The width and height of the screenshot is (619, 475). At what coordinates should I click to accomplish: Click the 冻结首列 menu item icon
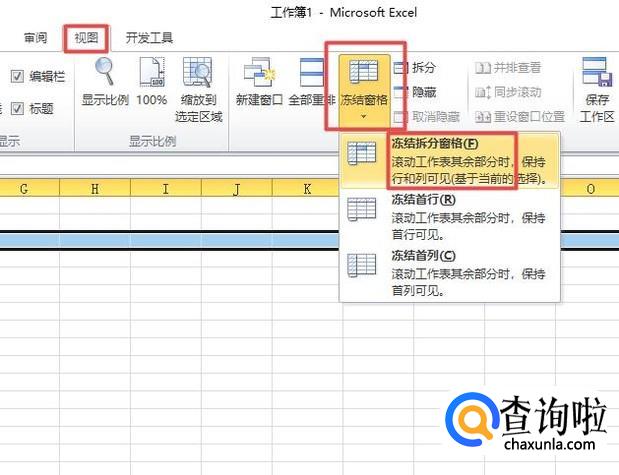361,265
